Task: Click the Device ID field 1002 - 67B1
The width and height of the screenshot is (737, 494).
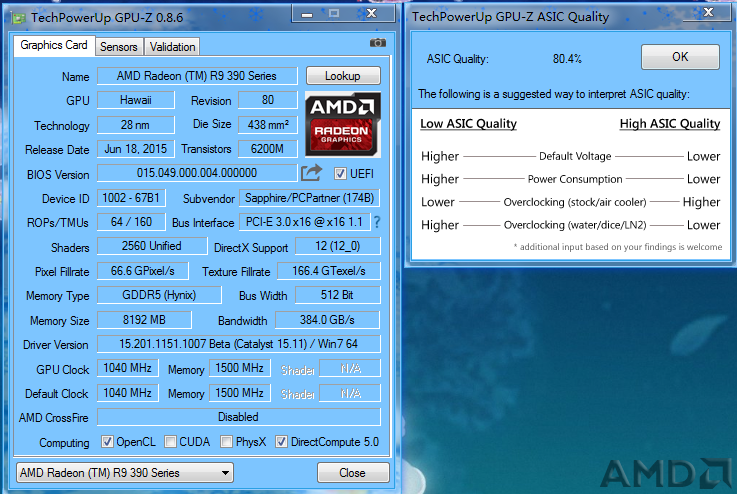Action: [131, 198]
